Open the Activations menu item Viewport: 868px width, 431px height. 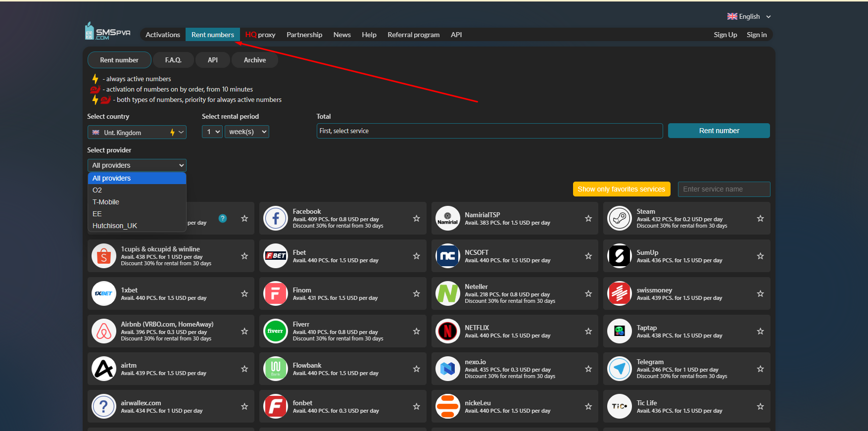pyautogui.click(x=163, y=35)
